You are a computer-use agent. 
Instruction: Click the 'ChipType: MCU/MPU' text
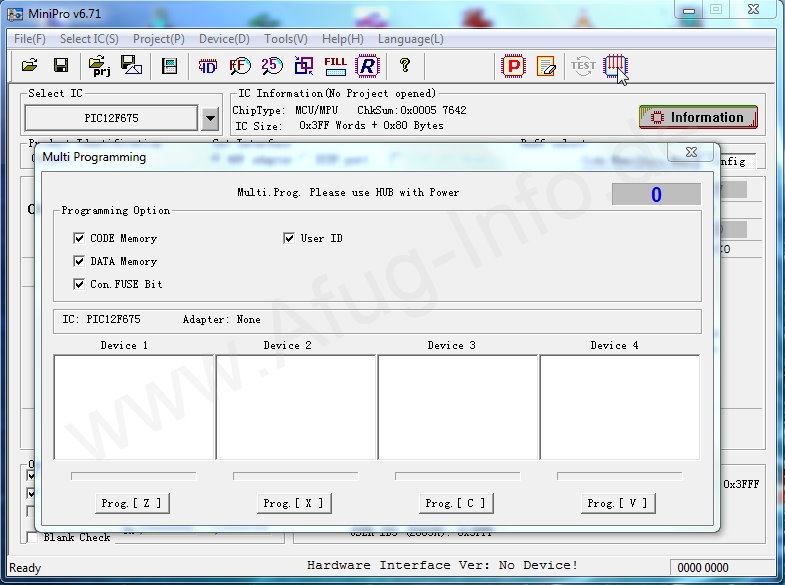click(285, 110)
